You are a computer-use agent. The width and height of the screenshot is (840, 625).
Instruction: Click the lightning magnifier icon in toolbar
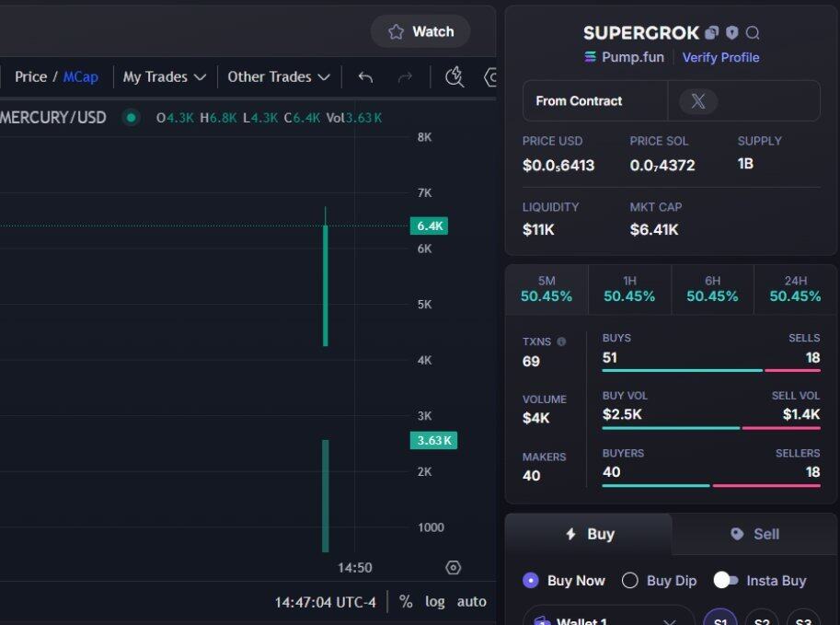pyautogui.click(x=455, y=77)
